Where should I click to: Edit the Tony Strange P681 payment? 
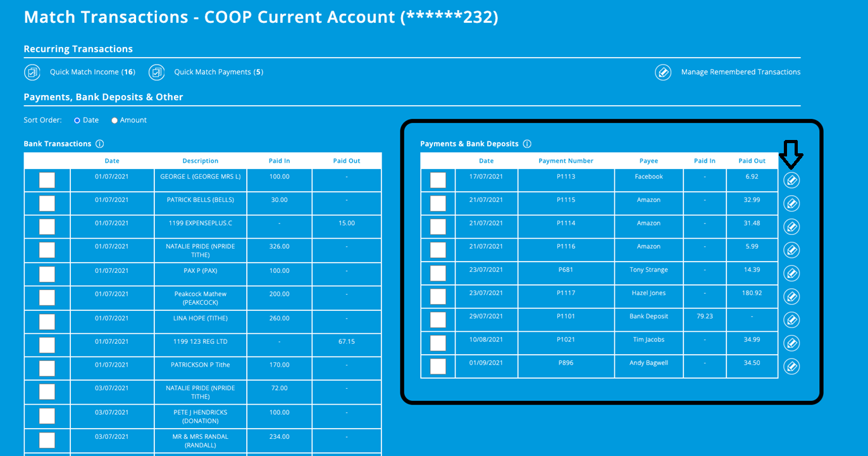pyautogui.click(x=791, y=273)
